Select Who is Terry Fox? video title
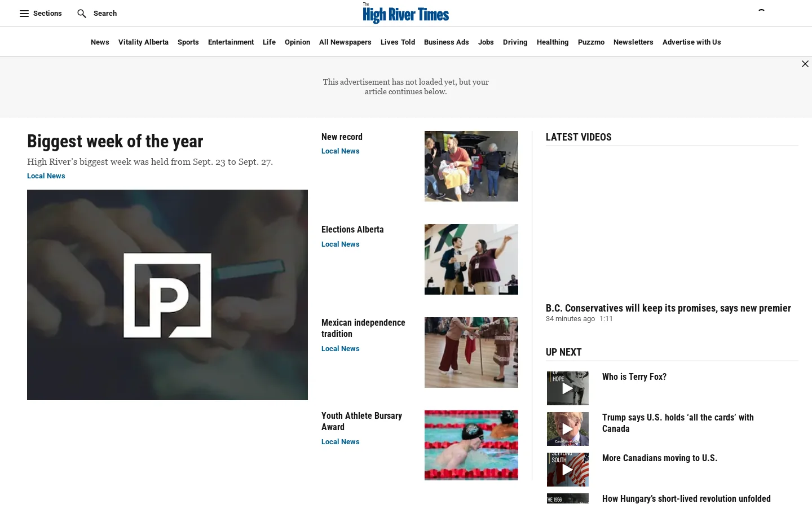The image size is (812, 508). click(634, 377)
